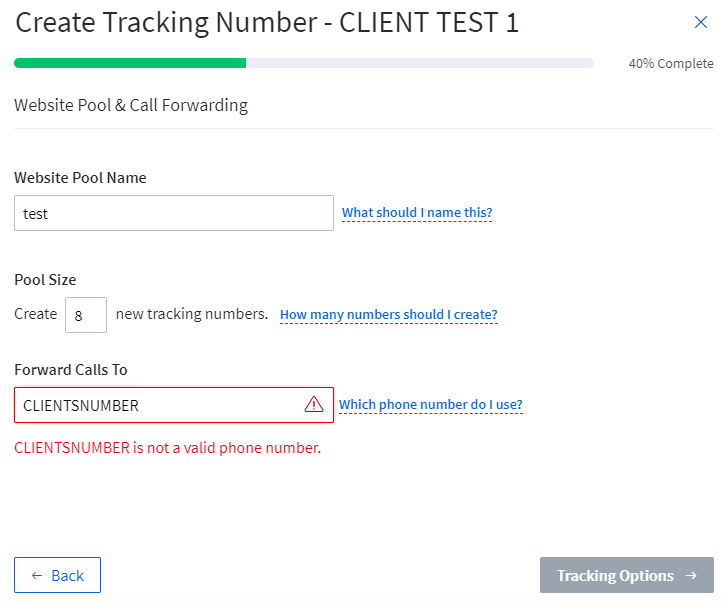Click the 'Website Pool Name' field label
Viewport: 728px width, 606px height.
tap(80, 178)
